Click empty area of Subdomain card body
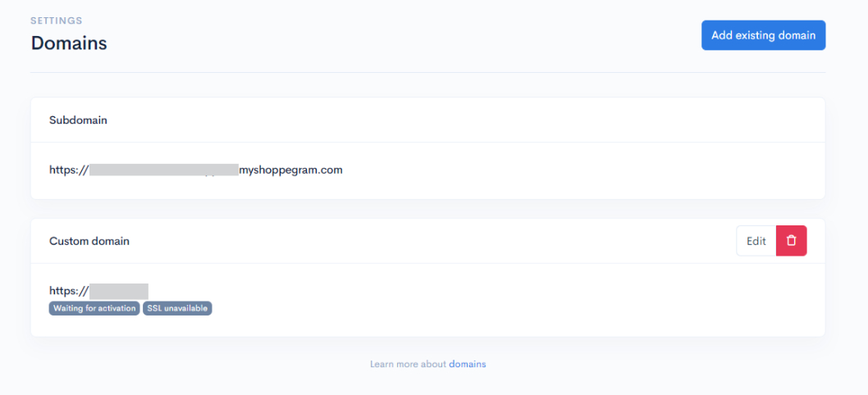The width and height of the screenshot is (868, 395). click(554, 170)
